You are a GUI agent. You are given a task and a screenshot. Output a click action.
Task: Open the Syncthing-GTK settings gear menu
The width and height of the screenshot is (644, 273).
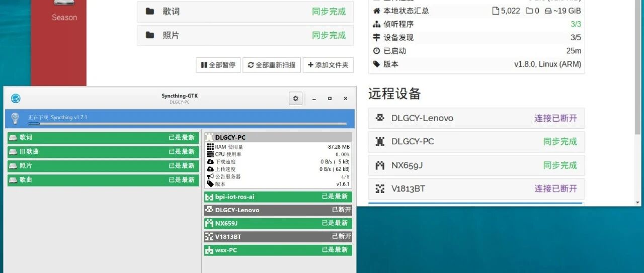(296, 99)
